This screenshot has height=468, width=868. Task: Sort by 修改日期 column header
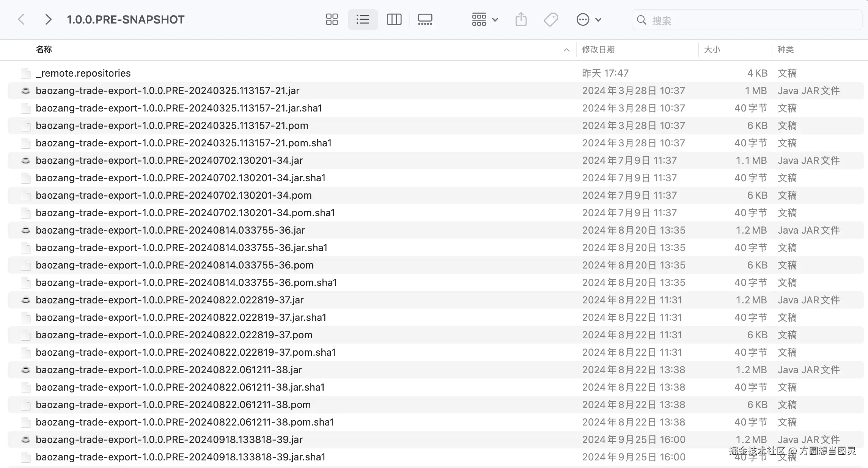[x=598, y=49]
